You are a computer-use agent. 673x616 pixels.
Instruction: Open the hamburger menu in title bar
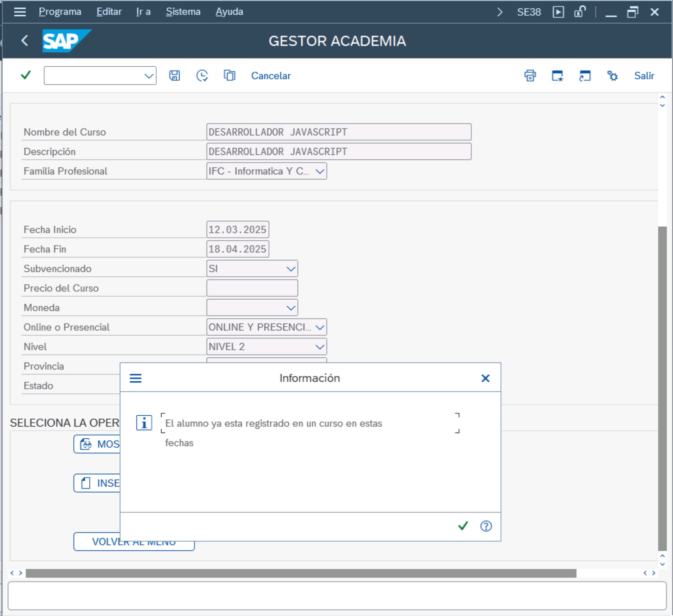click(20, 12)
